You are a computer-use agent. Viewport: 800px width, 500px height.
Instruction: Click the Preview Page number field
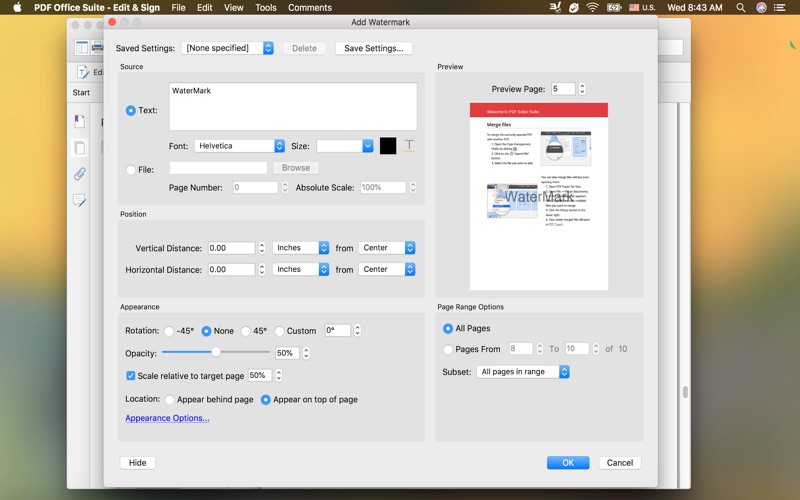point(563,89)
